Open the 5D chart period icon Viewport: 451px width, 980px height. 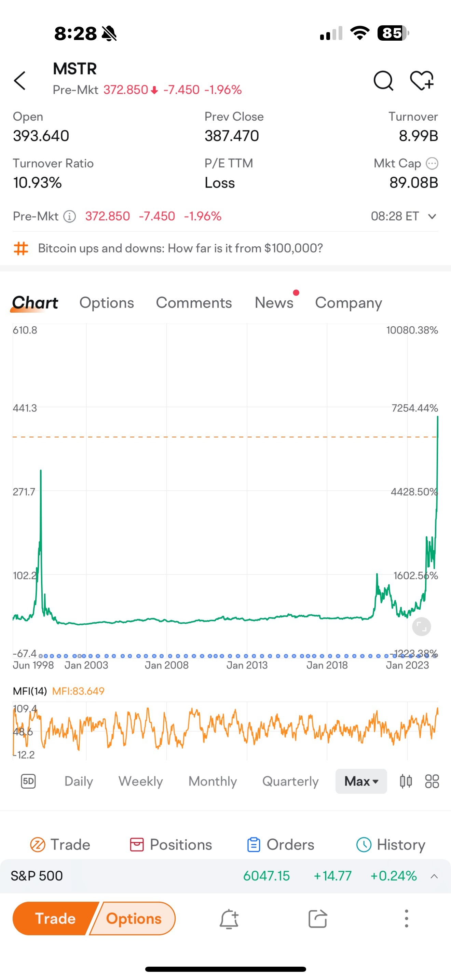click(28, 781)
